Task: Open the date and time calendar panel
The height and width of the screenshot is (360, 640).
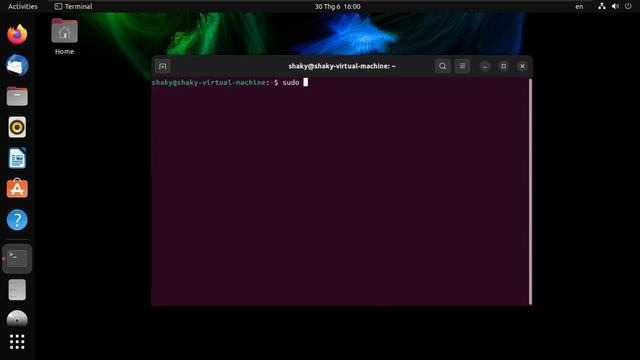Action: coord(337,7)
